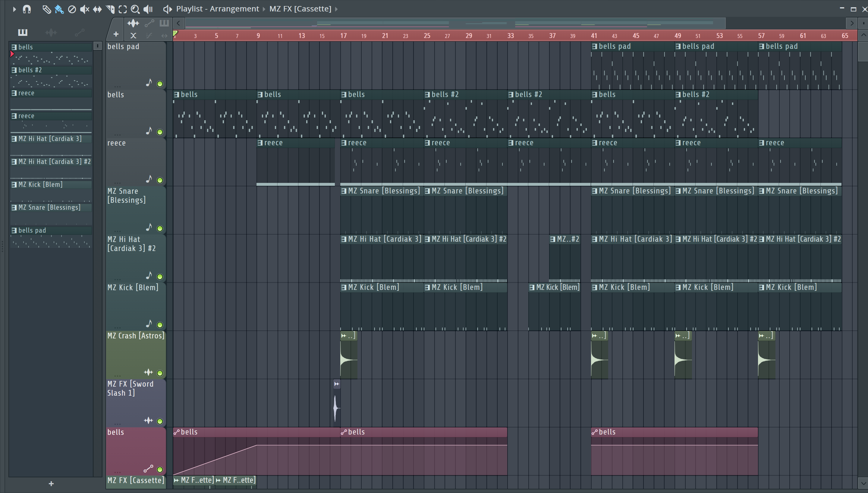
Task: Show audio clips in the picker panel
Action: coord(51,33)
